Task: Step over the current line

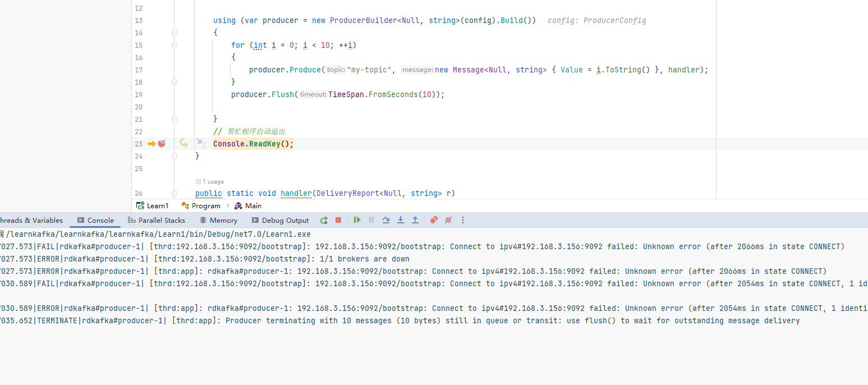Action: tap(386, 221)
